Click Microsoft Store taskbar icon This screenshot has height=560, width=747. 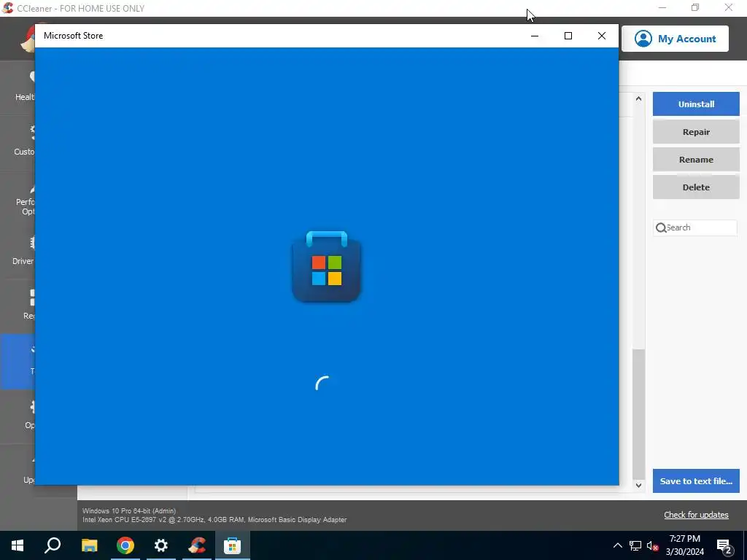(233, 545)
